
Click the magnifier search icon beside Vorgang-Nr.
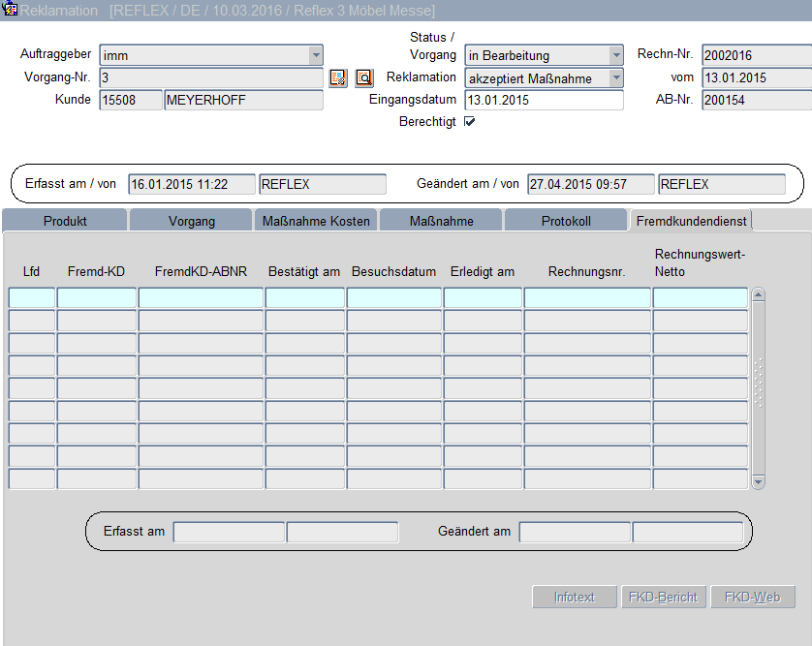pos(363,78)
